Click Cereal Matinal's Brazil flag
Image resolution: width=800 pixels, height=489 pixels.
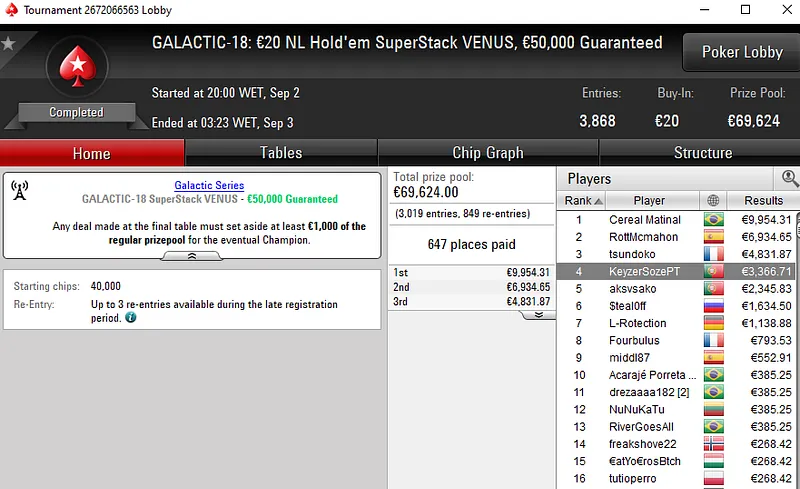pyautogui.click(x=713, y=220)
